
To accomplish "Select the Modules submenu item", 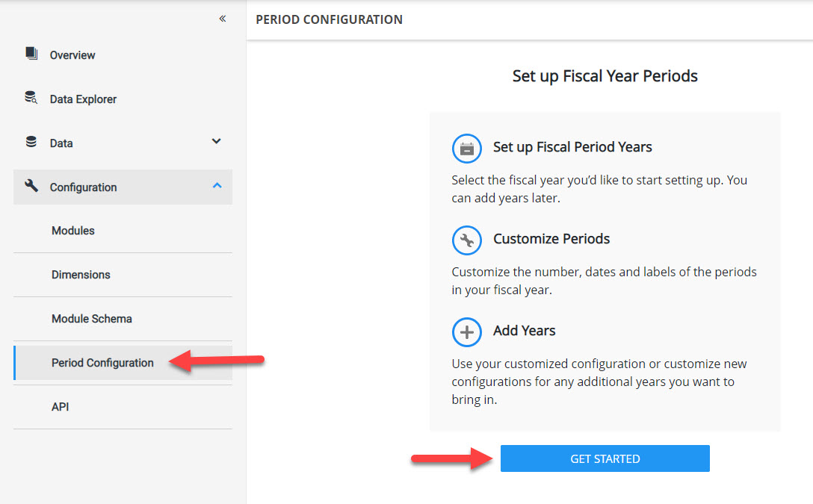I will coord(73,231).
